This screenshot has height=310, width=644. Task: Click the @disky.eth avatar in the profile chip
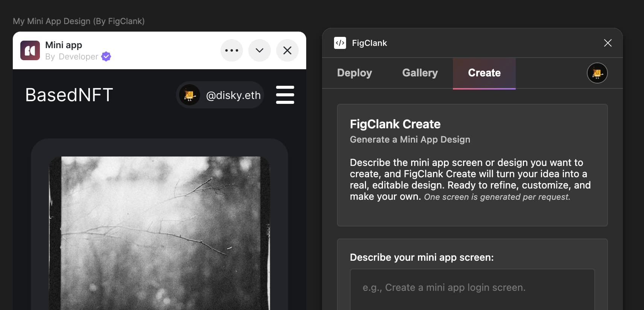point(189,95)
